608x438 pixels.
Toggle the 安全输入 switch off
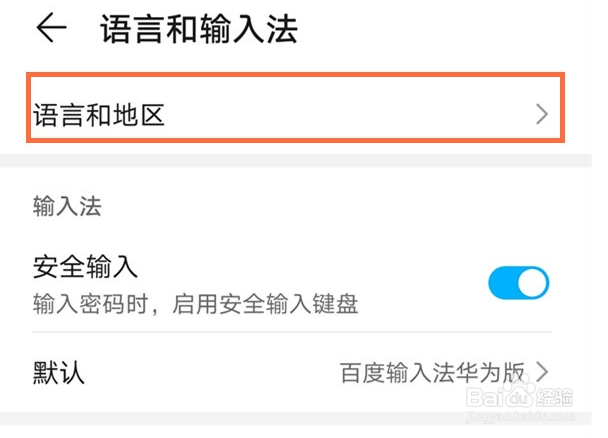coord(518,283)
